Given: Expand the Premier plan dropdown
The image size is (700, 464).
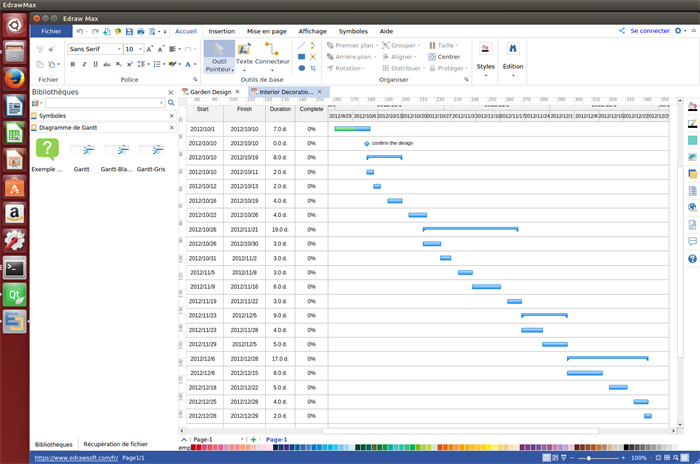Looking at the screenshot, I should [x=377, y=45].
